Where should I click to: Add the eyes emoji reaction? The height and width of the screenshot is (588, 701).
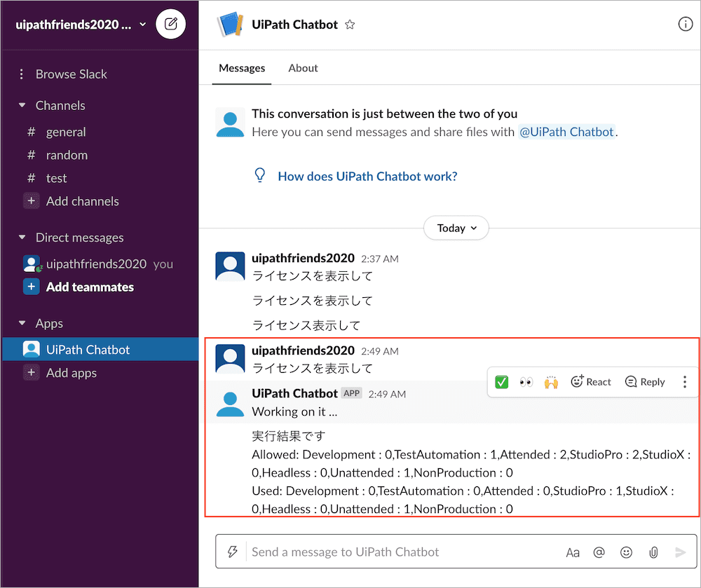point(526,382)
